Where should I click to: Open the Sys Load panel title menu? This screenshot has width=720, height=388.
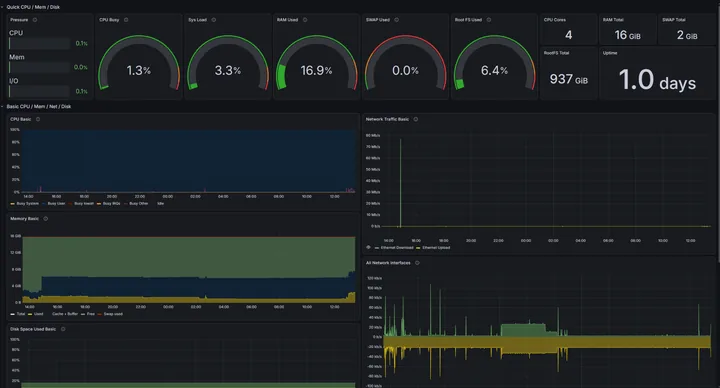197,20
